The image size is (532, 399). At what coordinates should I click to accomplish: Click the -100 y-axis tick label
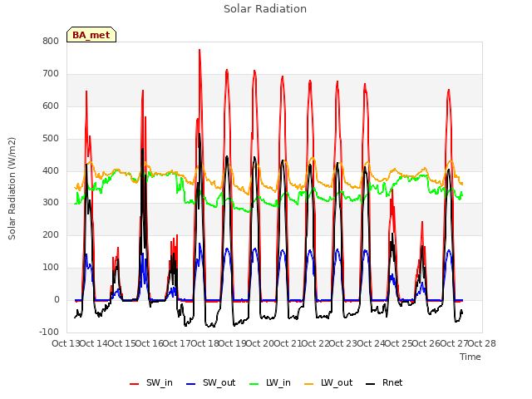tap(49, 332)
